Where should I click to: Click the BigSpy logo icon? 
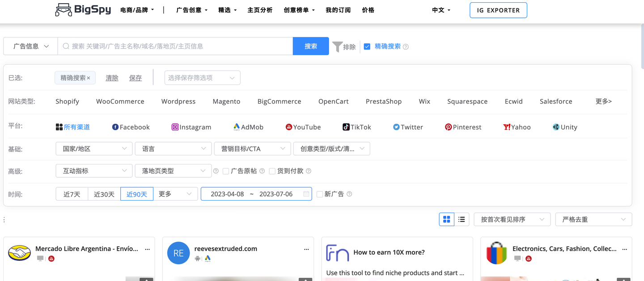pyautogui.click(x=64, y=10)
